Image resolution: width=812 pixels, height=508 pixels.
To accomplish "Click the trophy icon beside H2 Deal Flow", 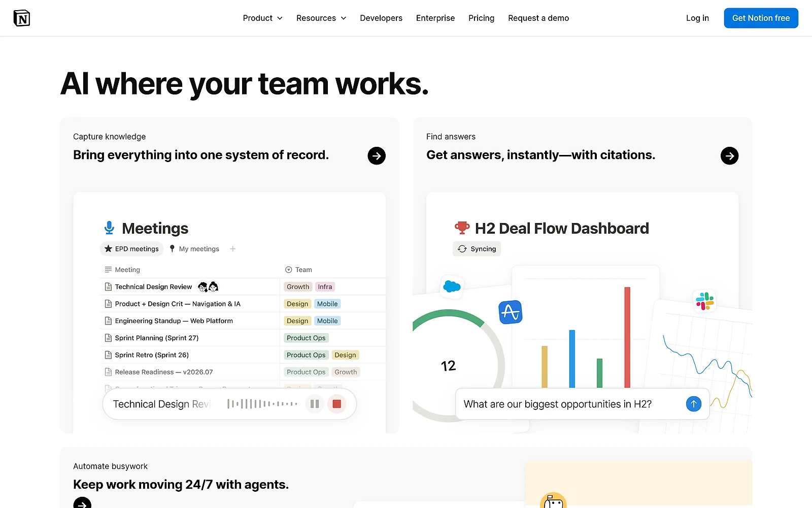I will 462,228.
